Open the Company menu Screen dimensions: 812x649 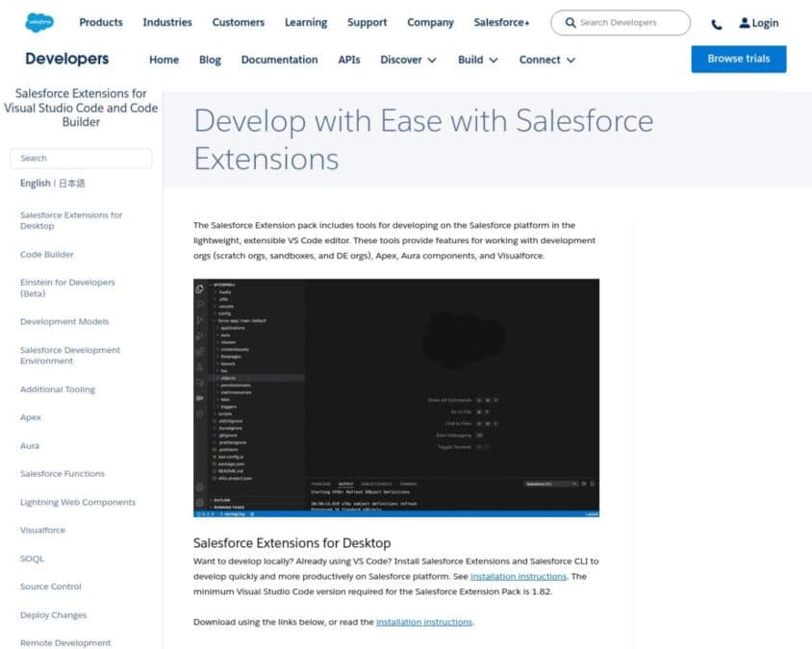pyautogui.click(x=430, y=22)
